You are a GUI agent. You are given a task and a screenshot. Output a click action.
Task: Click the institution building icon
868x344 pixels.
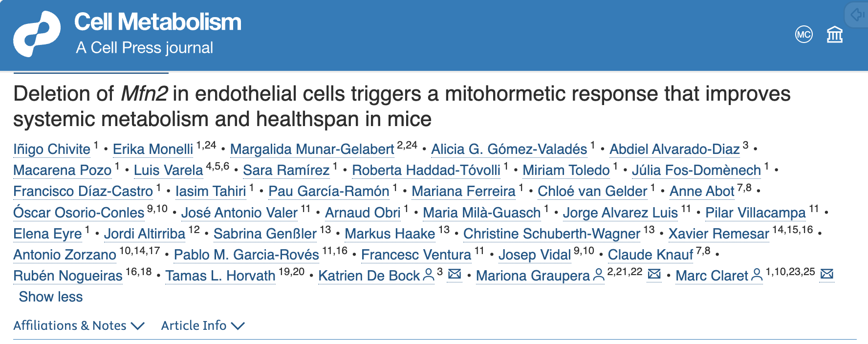click(x=834, y=35)
